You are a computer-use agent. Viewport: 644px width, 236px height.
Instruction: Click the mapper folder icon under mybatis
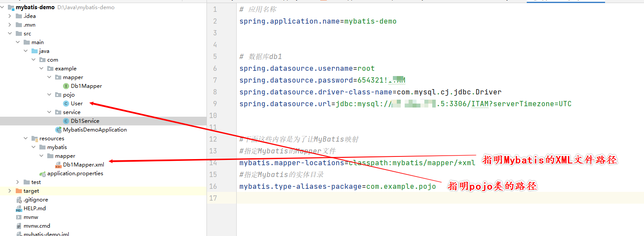pos(50,156)
